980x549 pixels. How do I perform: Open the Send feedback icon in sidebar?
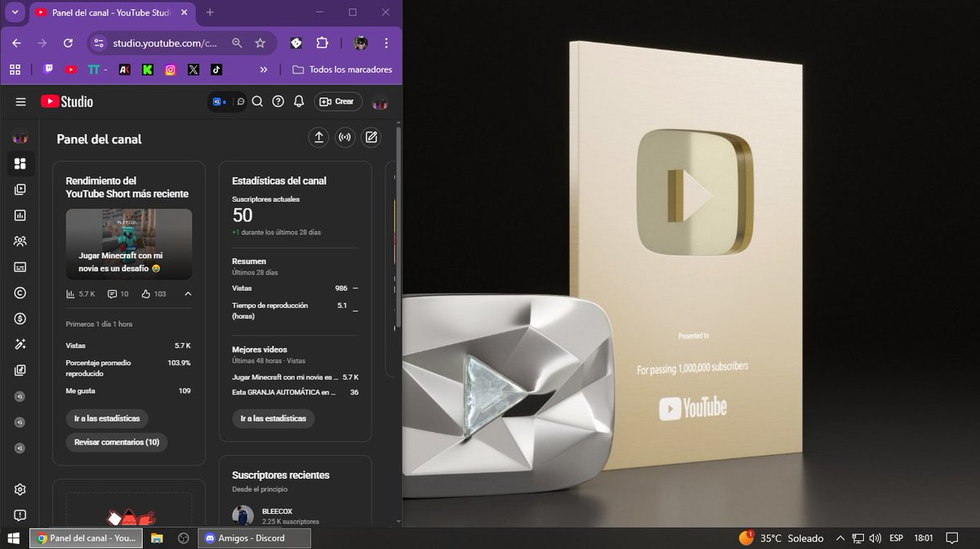(x=20, y=516)
